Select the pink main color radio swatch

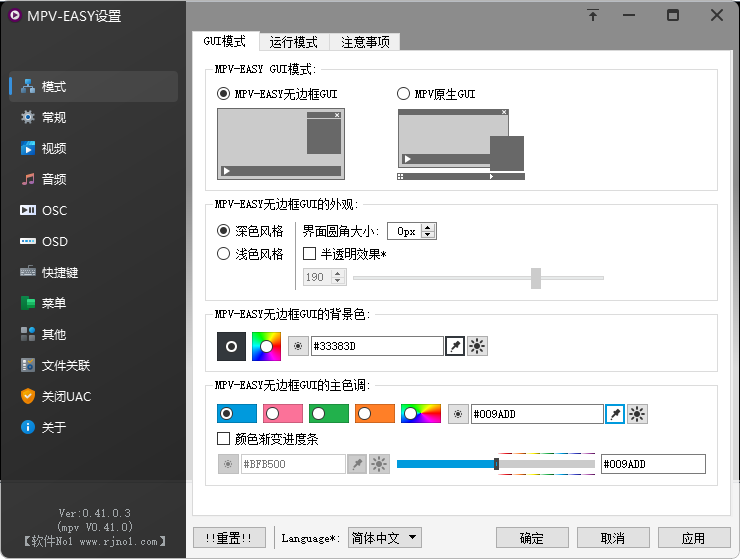(283, 414)
